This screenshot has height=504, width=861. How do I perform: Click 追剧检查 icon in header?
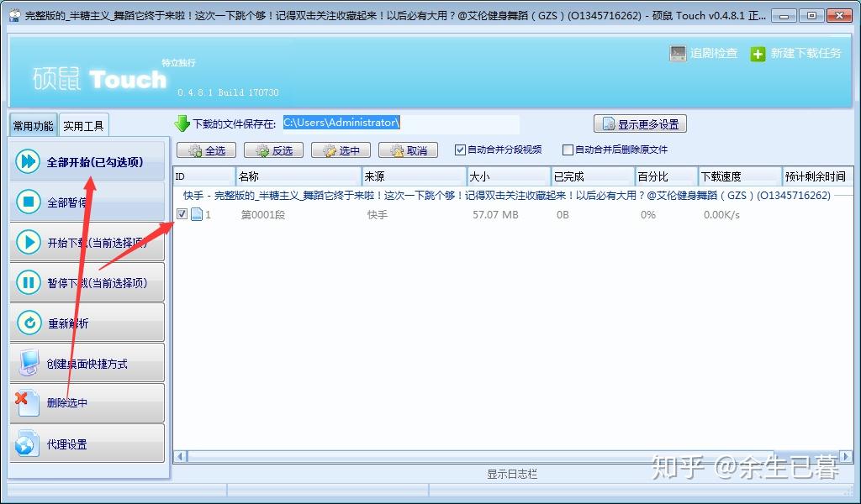click(x=678, y=53)
